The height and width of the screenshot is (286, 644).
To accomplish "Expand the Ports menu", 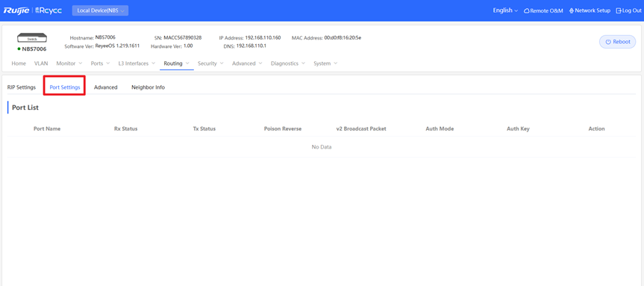I will (x=100, y=63).
